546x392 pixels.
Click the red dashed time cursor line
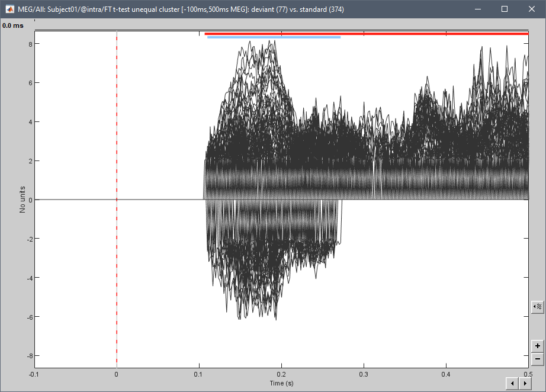click(x=117, y=199)
